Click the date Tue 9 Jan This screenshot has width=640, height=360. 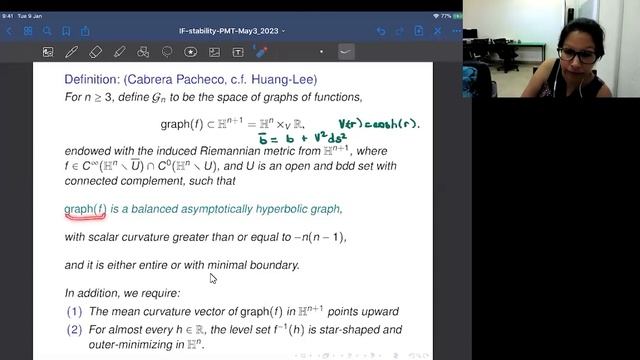click(x=30, y=16)
